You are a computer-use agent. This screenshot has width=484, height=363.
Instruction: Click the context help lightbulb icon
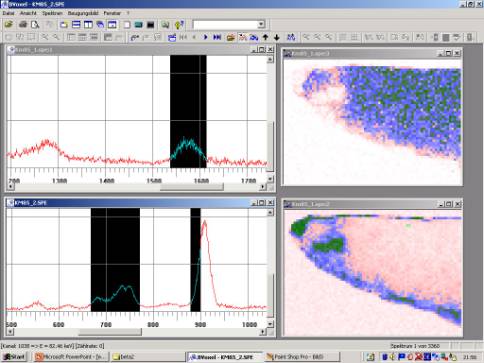coord(179,25)
